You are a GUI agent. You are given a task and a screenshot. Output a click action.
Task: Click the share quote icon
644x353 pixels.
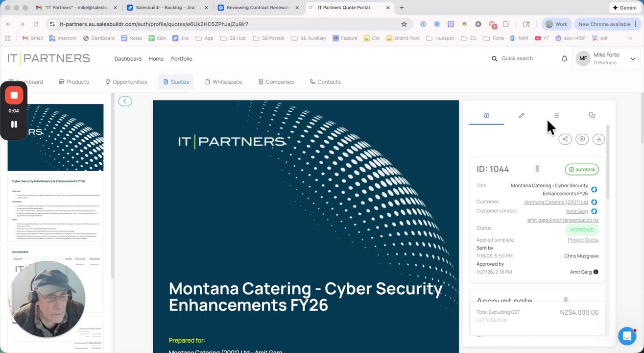tap(565, 139)
